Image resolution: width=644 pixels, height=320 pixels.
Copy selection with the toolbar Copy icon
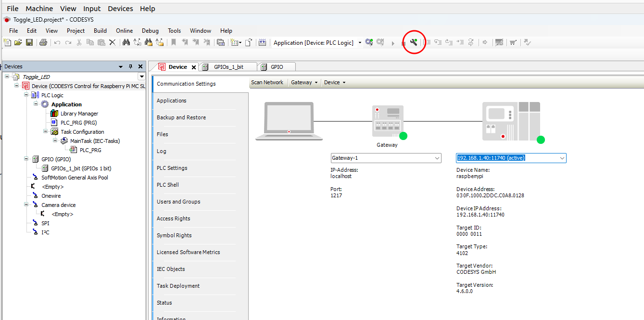pos(90,42)
